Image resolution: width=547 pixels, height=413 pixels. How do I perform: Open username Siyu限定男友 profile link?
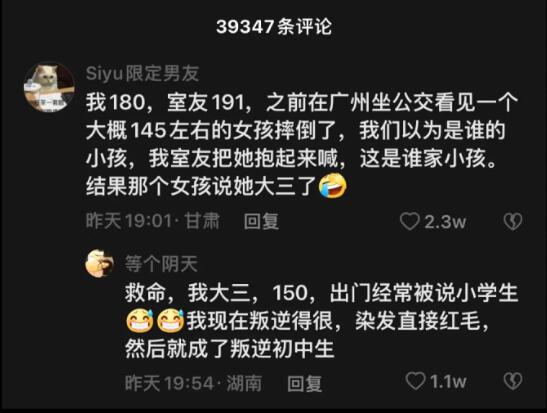coord(142,74)
